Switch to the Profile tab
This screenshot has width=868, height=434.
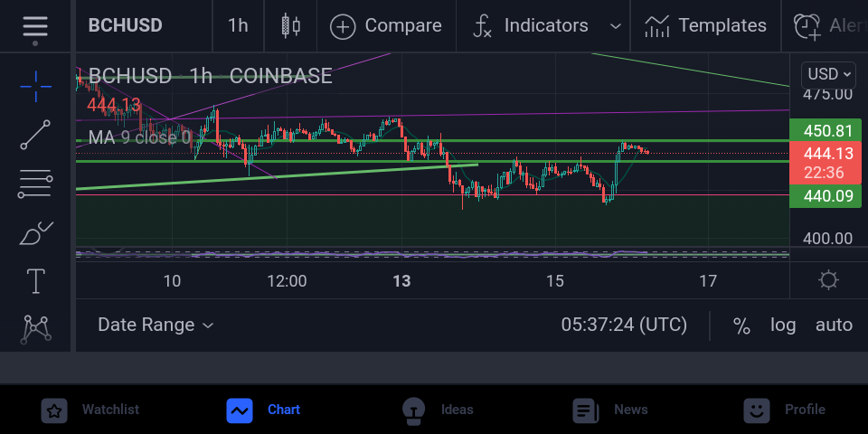[x=805, y=410]
